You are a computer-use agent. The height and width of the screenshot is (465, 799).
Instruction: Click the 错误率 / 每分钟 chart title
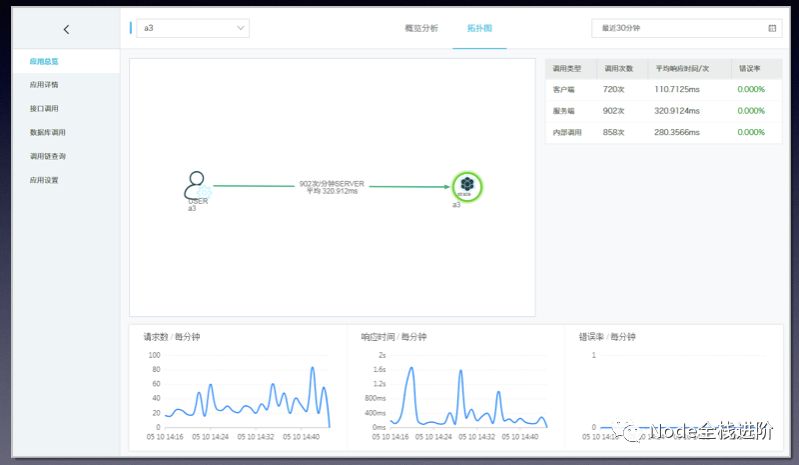[x=607, y=337]
